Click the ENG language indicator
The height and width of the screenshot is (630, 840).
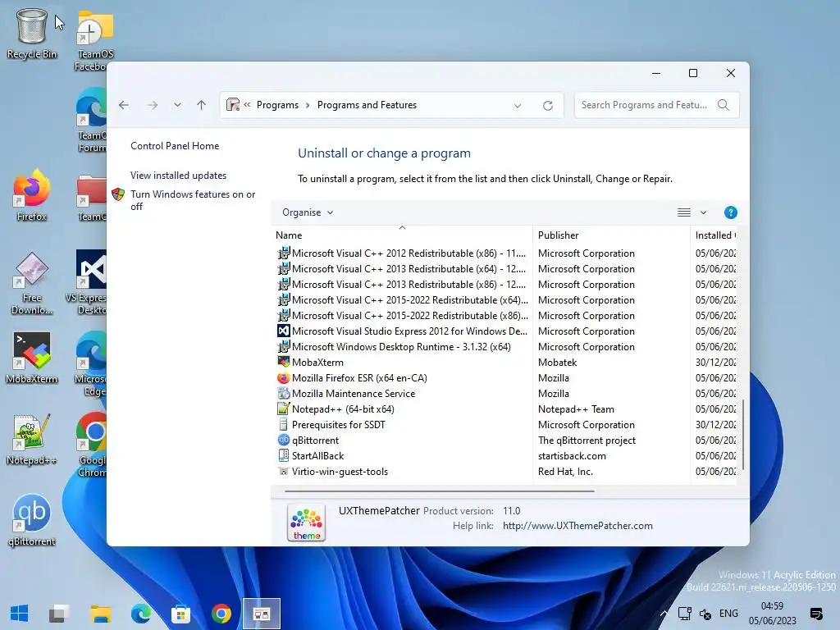[x=728, y=614]
